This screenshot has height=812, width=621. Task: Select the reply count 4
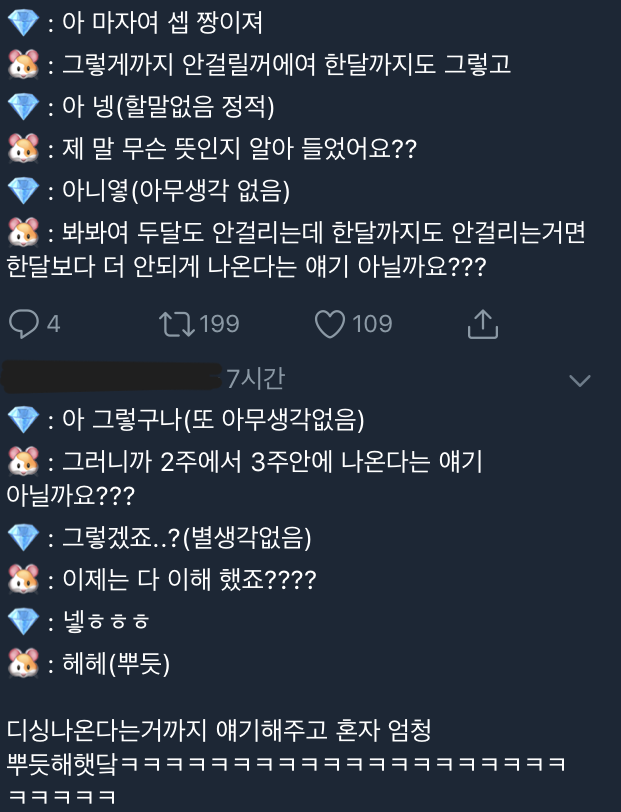53,324
